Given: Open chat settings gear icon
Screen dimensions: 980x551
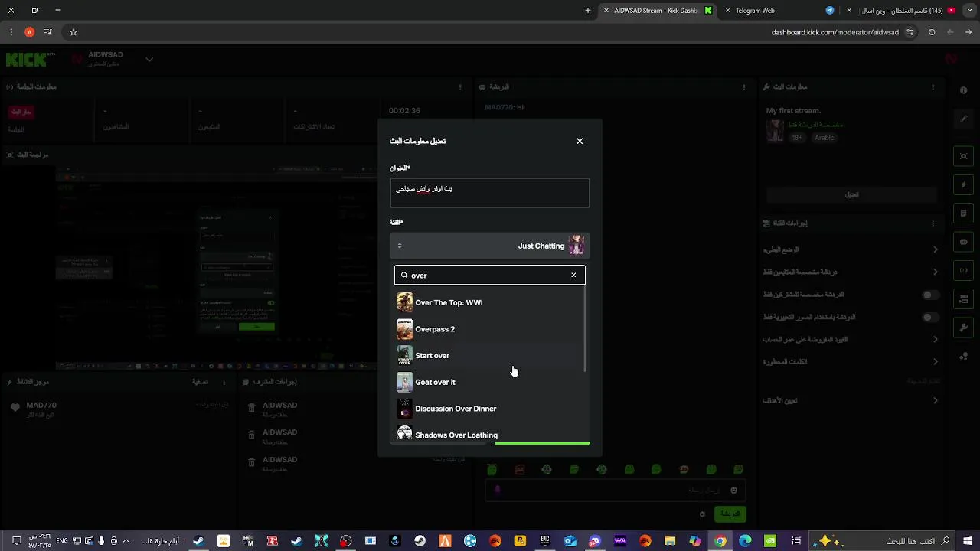Looking at the screenshot, I should pos(702,514).
